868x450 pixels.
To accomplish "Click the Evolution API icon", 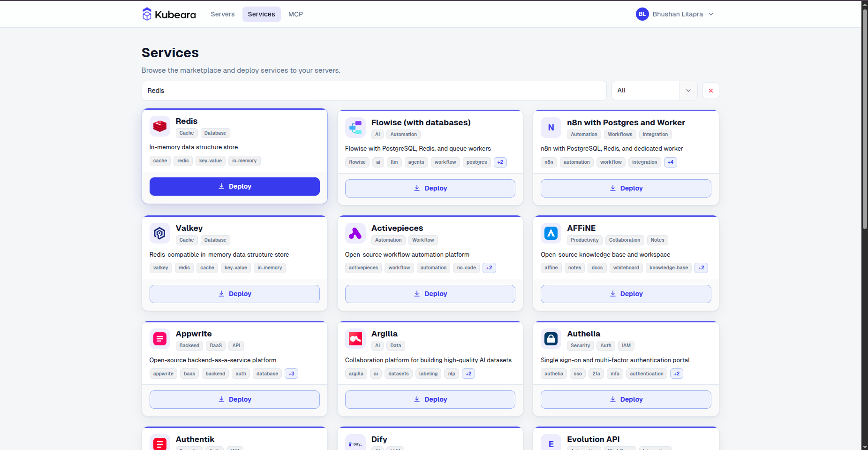I will (551, 442).
